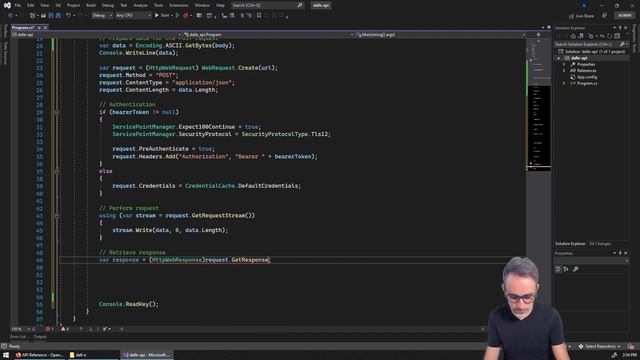Screen dimensions: 640x360
Task: Switch to Solution Explorer bottom tab
Action: [570, 244]
